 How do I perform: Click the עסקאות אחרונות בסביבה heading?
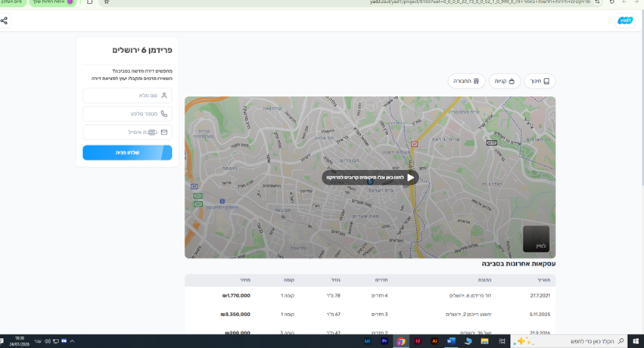[518, 263]
